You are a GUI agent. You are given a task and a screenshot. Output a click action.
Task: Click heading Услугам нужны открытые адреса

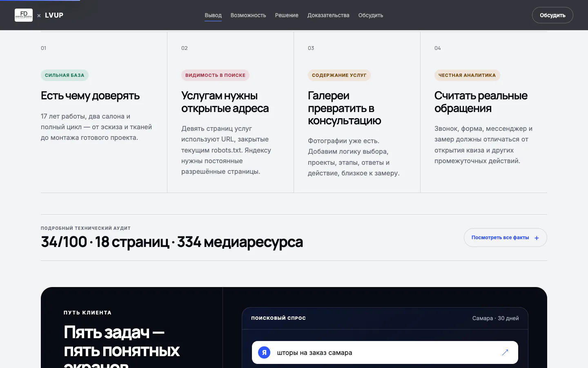225,102
